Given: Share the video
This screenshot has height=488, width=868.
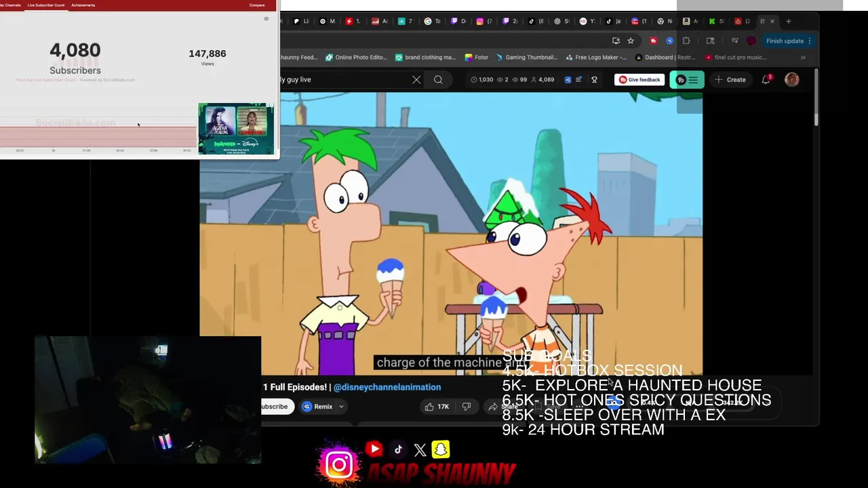Looking at the screenshot, I should click(502, 407).
